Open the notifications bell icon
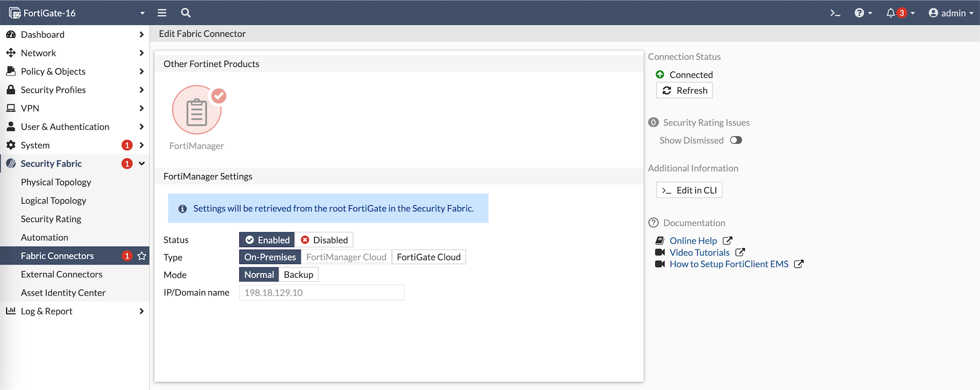Image resolution: width=980 pixels, height=390 pixels. tap(891, 13)
